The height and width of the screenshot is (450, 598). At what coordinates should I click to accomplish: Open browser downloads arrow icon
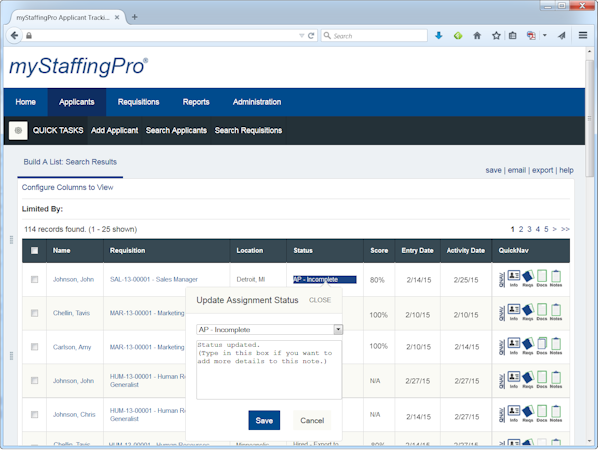pyautogui.click(x=439, y=35)
